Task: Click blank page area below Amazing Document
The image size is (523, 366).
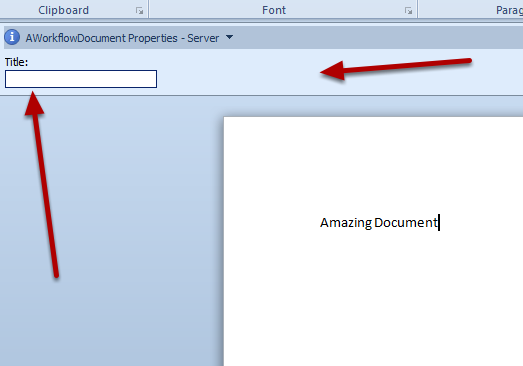Action: [374, 297]
